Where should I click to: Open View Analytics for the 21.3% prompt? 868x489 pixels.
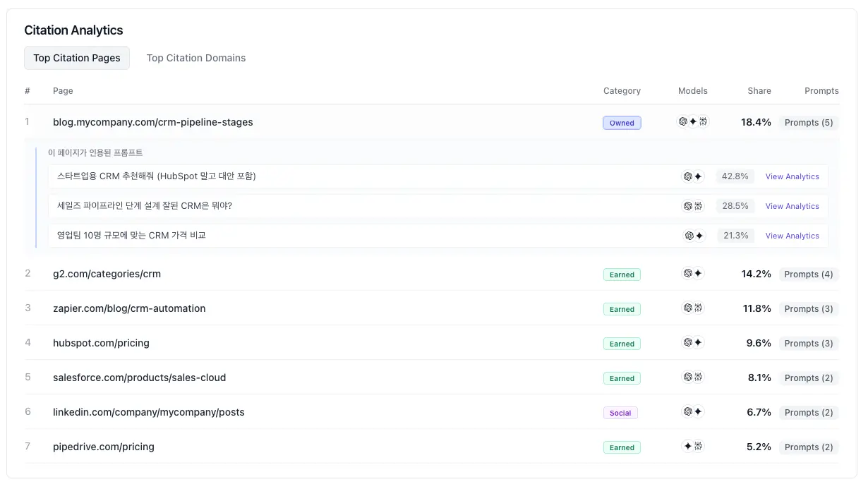792,236
